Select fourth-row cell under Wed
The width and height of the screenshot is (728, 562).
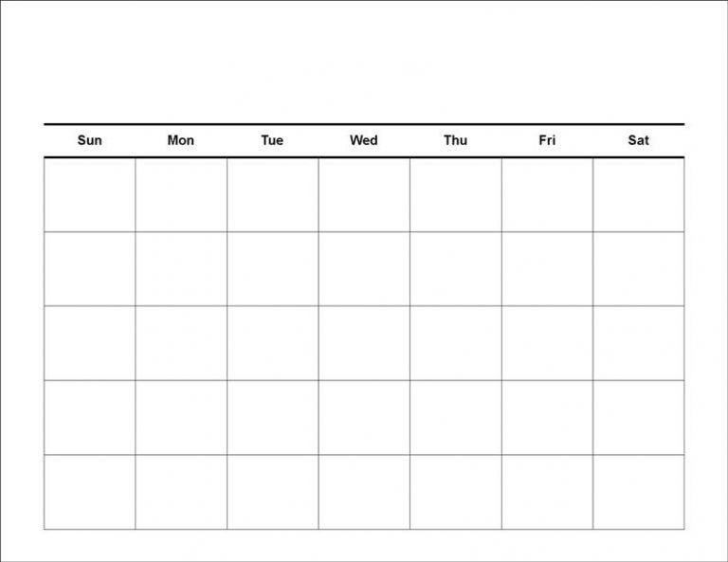click(x=364, y=418)
